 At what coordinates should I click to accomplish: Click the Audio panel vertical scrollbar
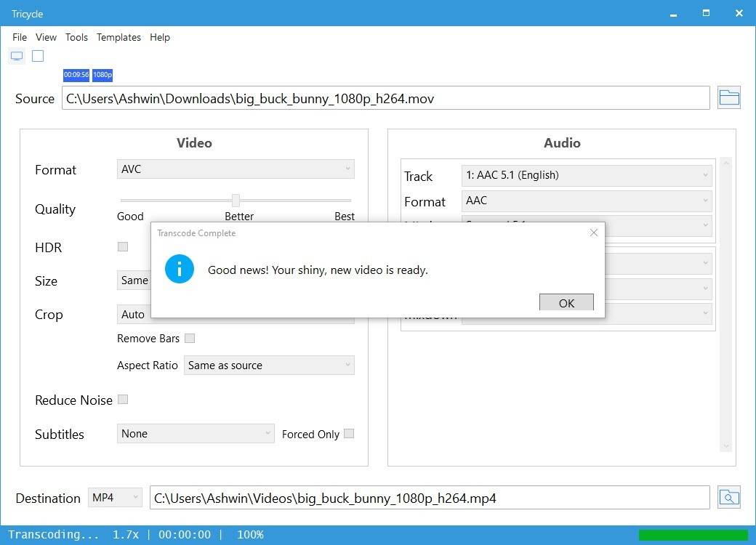[x=726, y=304]
